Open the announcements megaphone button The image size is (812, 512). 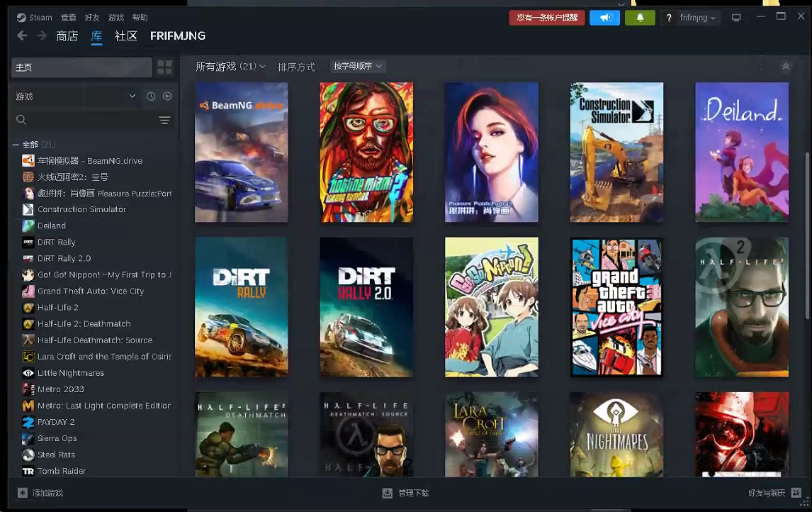pos(604,18)
